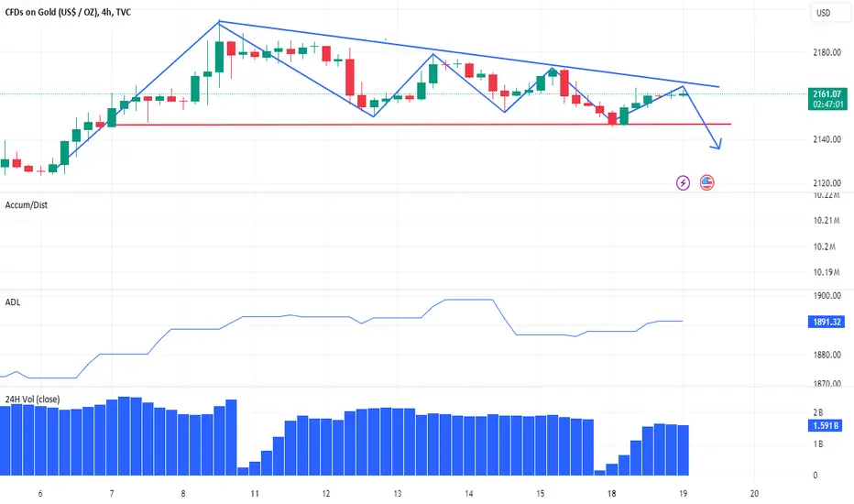Screen dimensions: 854x504
Task: Click the purple lightning event icon
Action: tap(683, 182)
